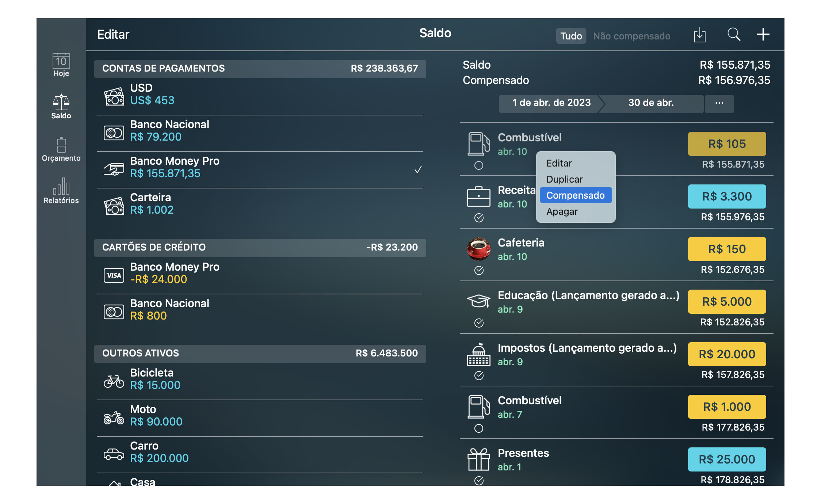The image size is (821, 504).
Task: Click the Bicicleta bicycle icon
Action: 114,381
